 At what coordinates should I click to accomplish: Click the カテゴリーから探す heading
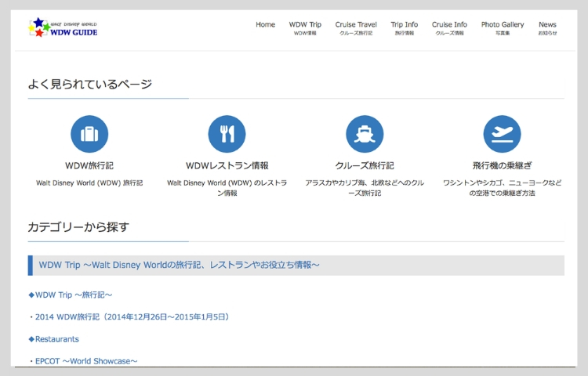tap(78, 227)
